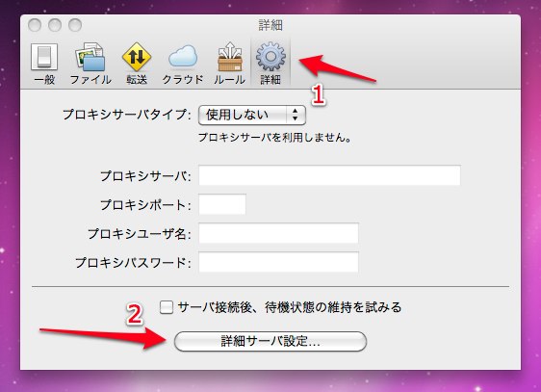Open the ファイル folder-and-photos icon
Screen dimensions: 541x392
point(90,57)
